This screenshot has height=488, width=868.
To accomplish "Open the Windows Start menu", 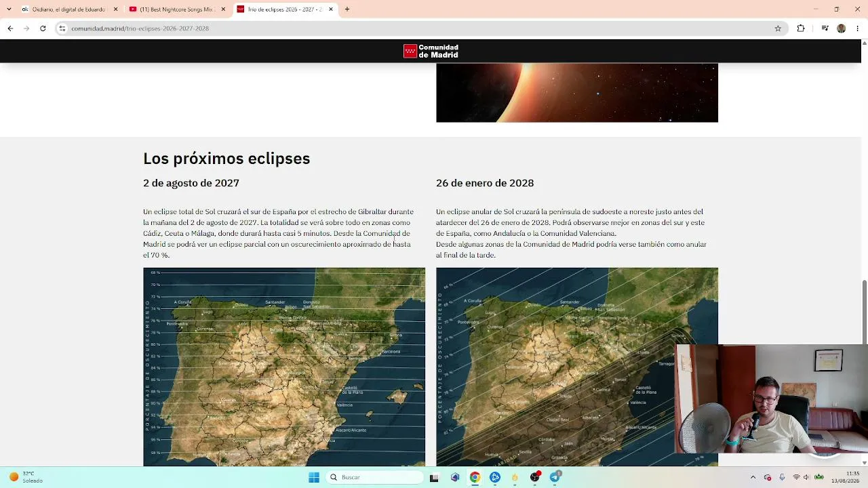I will pos(314,477).
